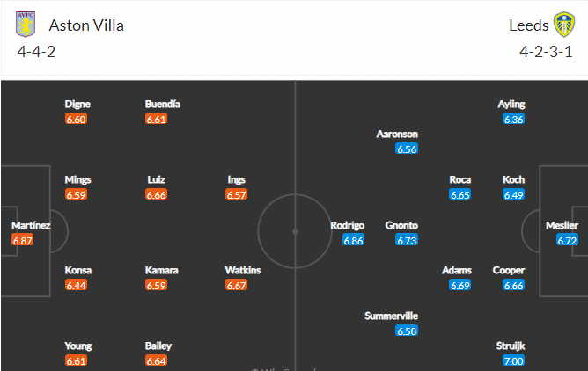Click the Aston Villa club crest
588x371 pixels.
click(26, 25)
